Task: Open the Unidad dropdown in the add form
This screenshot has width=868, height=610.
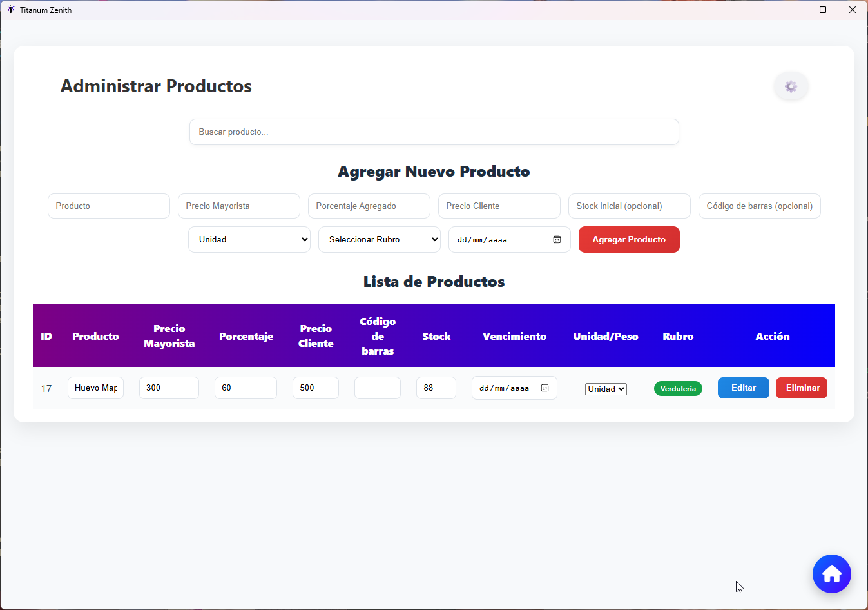Action: pos(249,239)
